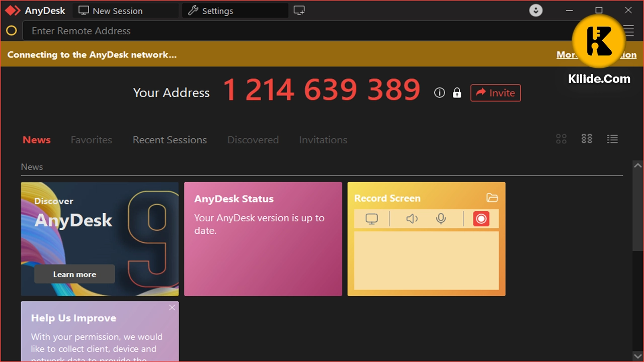Toggle microphone recording
Image resolution: width=644 pixels, height=362 pixels.
click(x=441, y=219)
